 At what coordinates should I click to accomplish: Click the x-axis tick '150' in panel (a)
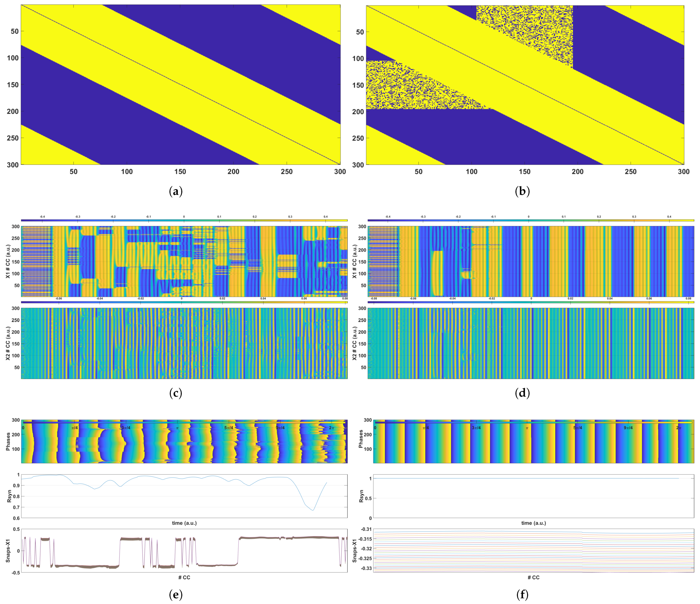pyautogui.click(x=180, y=172)
